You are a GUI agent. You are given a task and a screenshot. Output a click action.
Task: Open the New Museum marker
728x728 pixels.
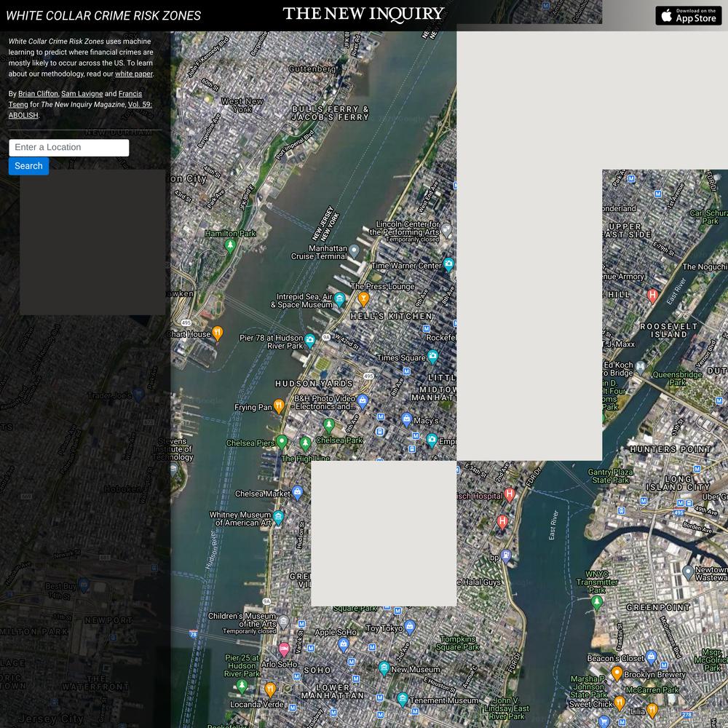click(x=384, y=668)
